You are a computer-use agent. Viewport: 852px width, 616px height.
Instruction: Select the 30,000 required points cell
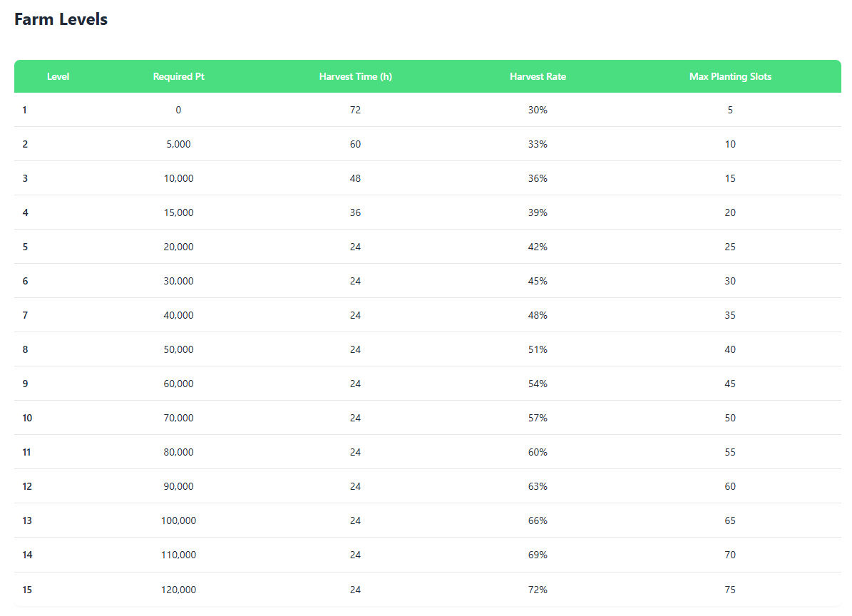tap(179, 281)
